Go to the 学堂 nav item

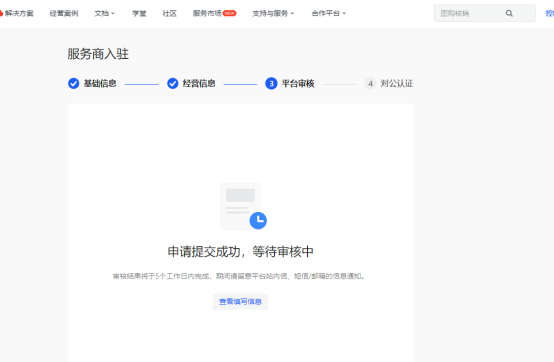point(139,13)
